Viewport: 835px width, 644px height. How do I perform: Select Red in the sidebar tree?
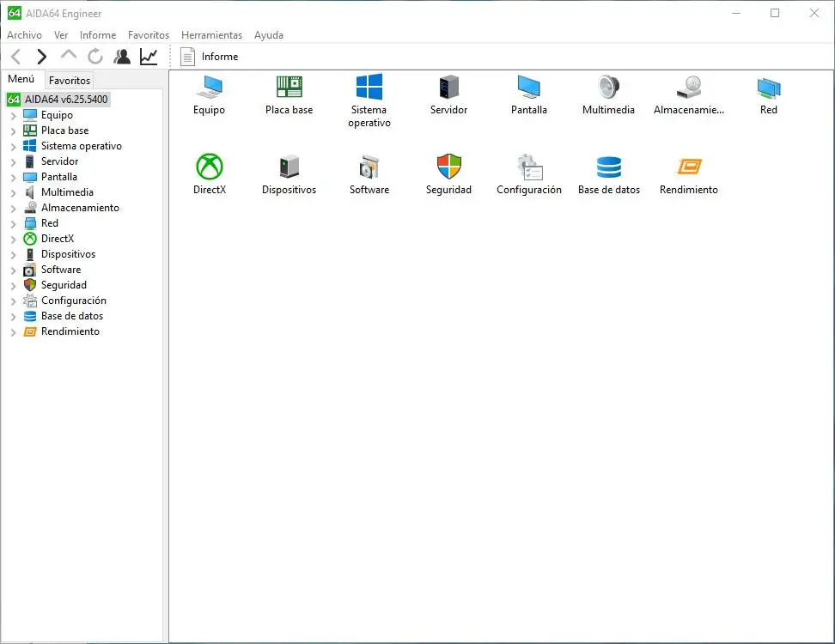point(50,223)
